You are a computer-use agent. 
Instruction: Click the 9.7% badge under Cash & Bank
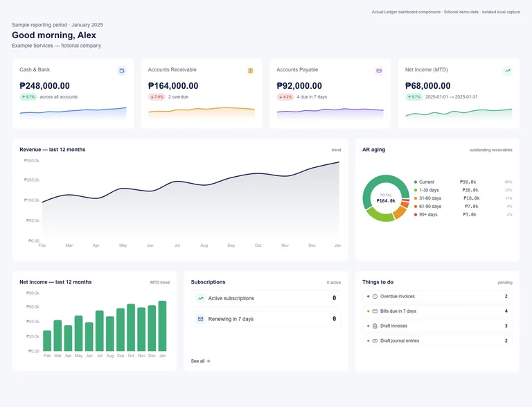[28, 97]
